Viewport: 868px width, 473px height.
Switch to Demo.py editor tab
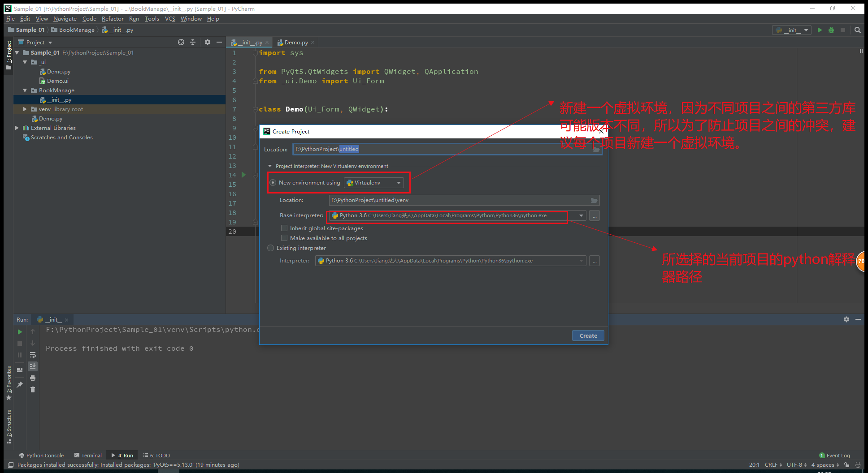(296, 43)
